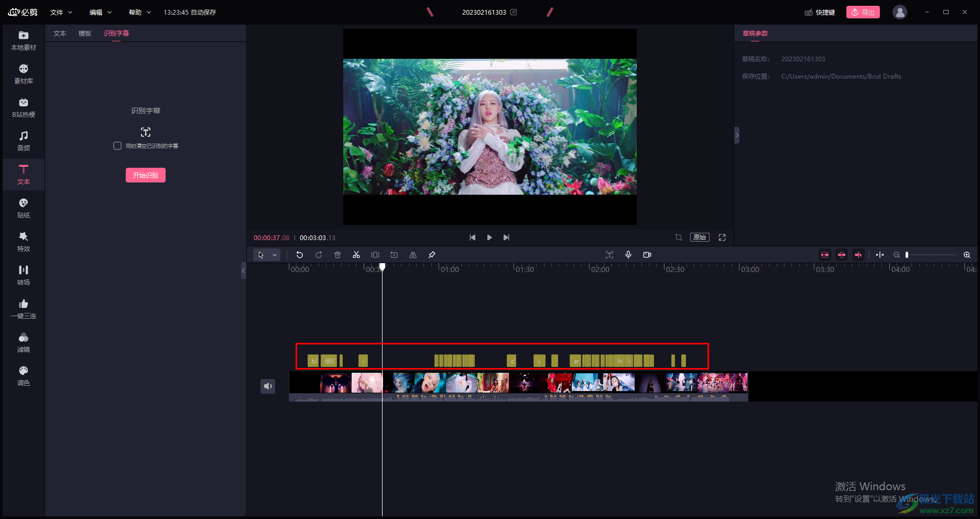Open the material library (素材库)

tap(24, 74)
